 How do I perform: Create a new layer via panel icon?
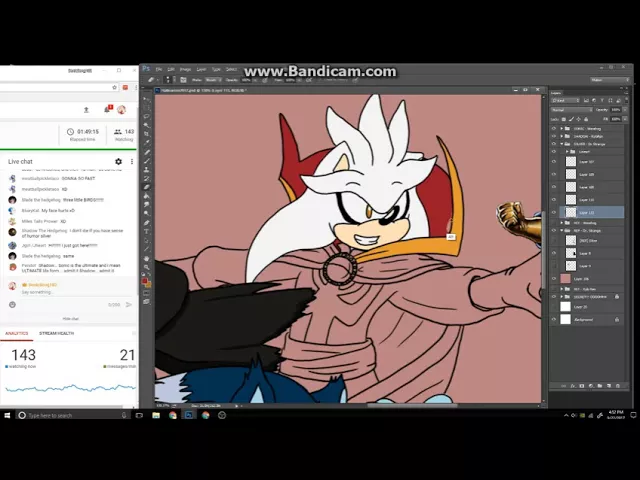[609, 386]
